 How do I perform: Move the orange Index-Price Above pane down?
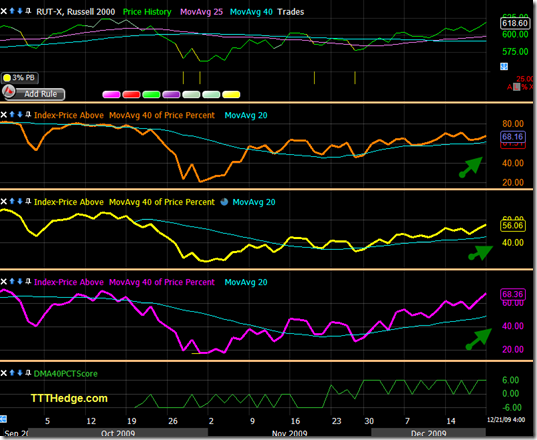[x=20, y=114]
